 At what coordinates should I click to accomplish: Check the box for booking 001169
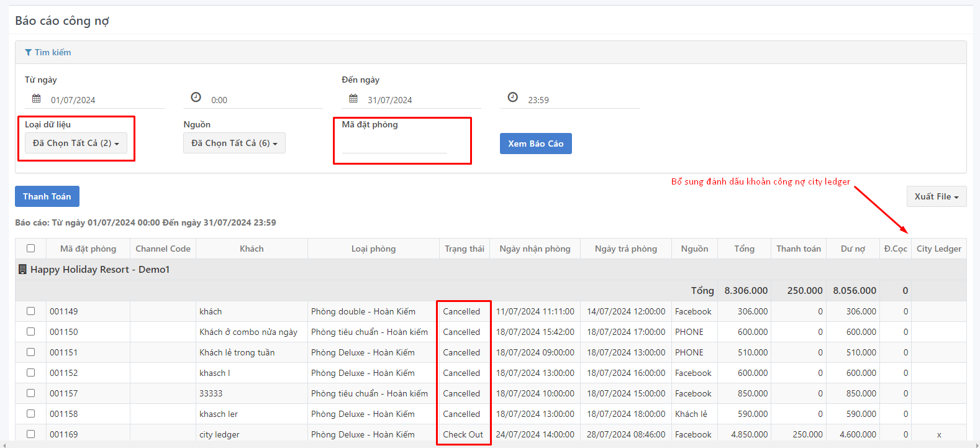coord(30,434)
